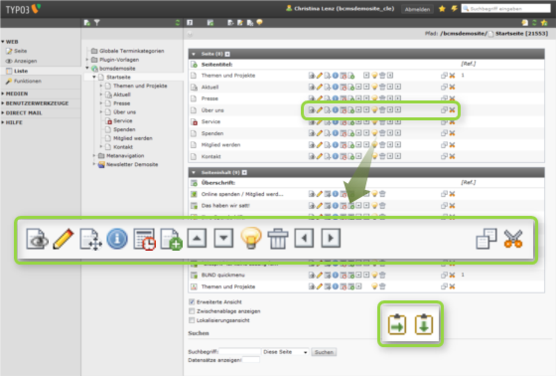
Task: Delete the BUND quickmenu content element
Action: [x=382, y=275]
